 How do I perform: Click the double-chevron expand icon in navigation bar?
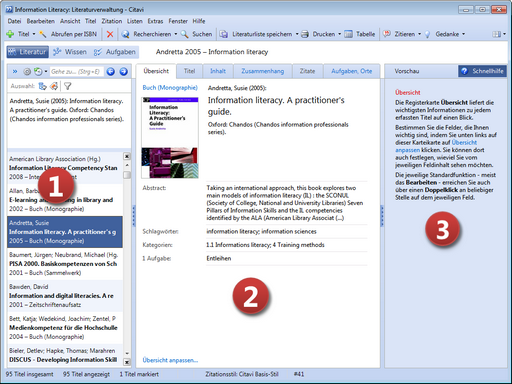coord(15,71)
